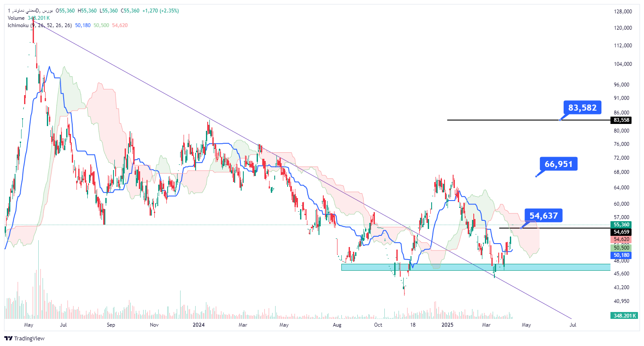Select the green 55,360 price axis label
Viewport: 644px width, 346px height.
coord(622,225)
